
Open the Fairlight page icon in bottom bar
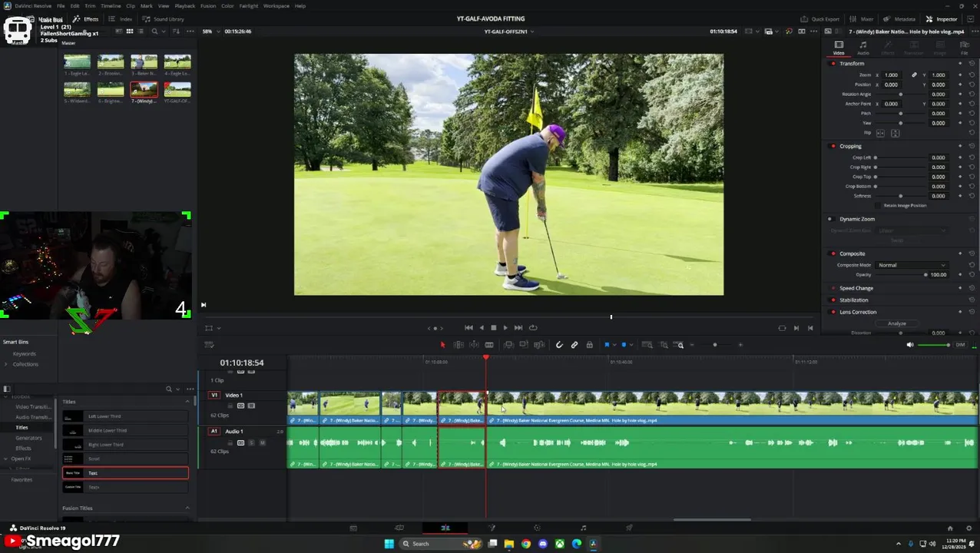tap(583, 528)
